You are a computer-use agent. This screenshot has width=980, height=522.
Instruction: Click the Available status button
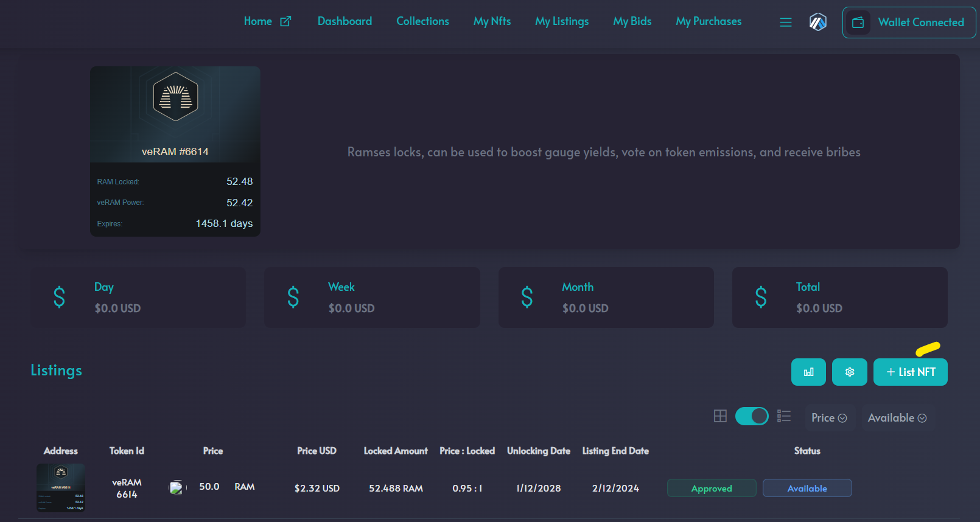(807, 488)
